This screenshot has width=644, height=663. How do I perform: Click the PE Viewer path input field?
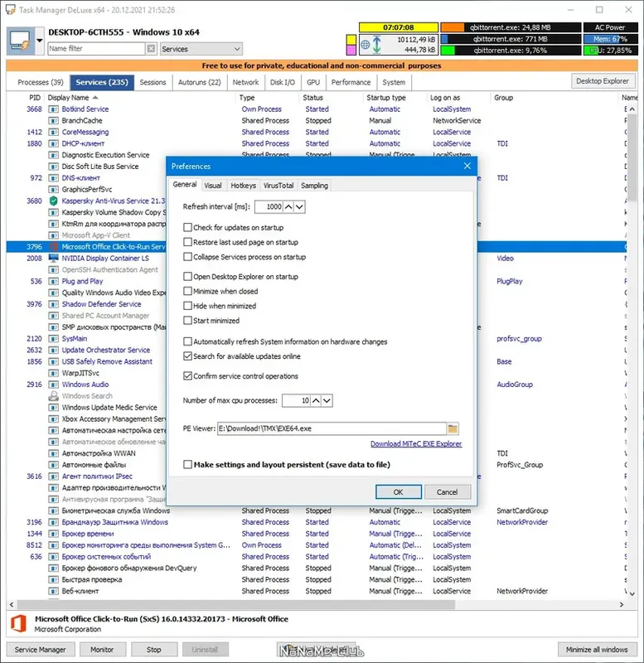(332, 428)
